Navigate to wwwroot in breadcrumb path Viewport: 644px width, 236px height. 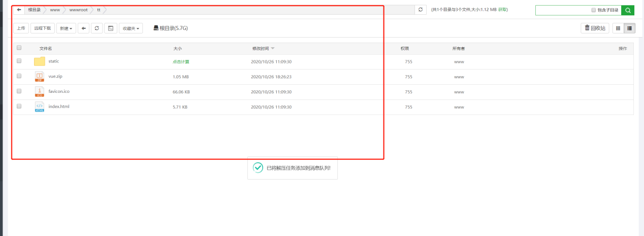78,10
